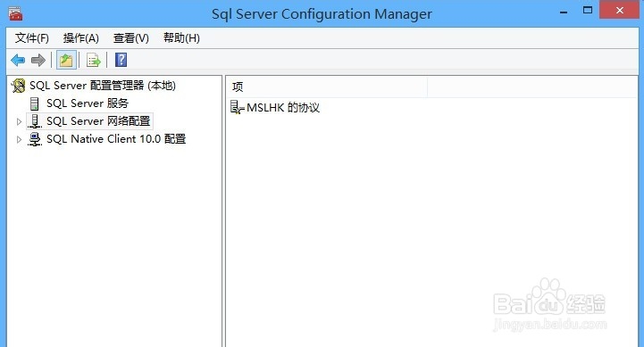Open the 文件(F) menu
The image size is (644, 347).
click(31, 38)
